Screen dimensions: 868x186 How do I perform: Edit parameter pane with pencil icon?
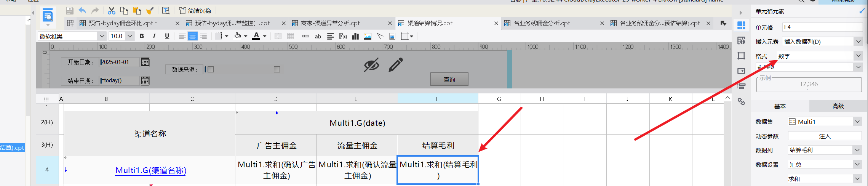(x=396, y=65)
